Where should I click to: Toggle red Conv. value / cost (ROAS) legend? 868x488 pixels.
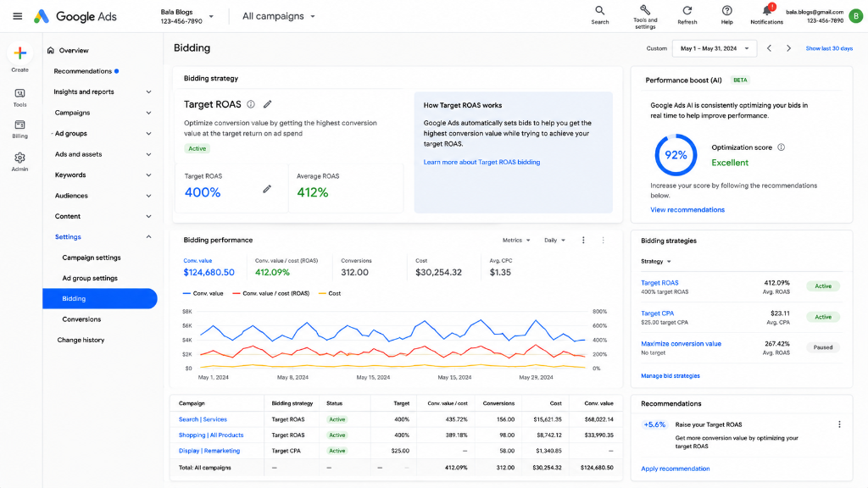270,294
